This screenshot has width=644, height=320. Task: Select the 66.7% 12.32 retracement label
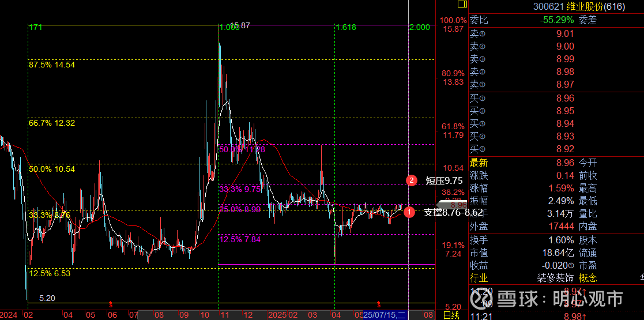(52, 123)
